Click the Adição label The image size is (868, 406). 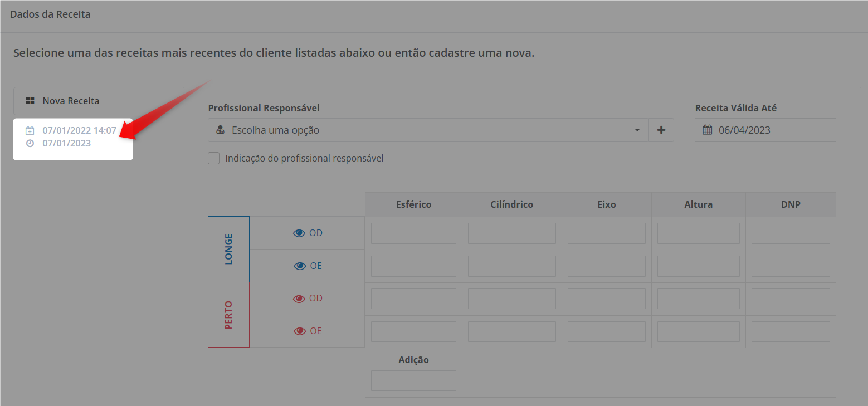[x=413, y=360]
